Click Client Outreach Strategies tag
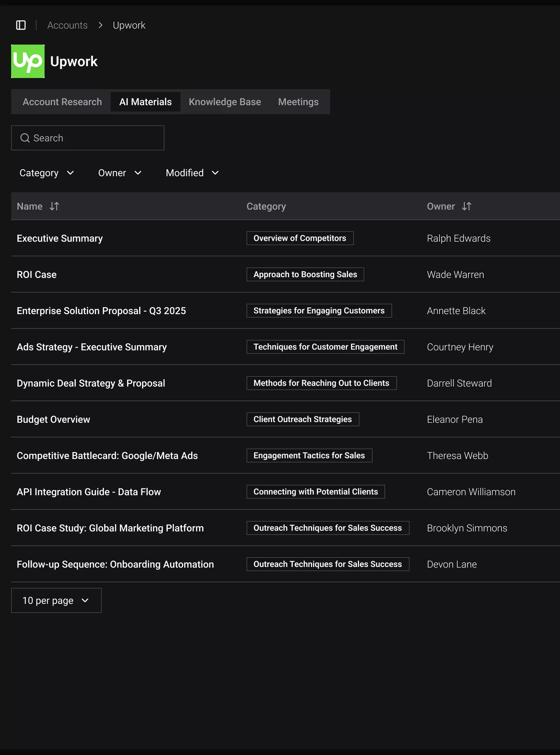This screenshot has width=560, height=755. coord(303,419)
